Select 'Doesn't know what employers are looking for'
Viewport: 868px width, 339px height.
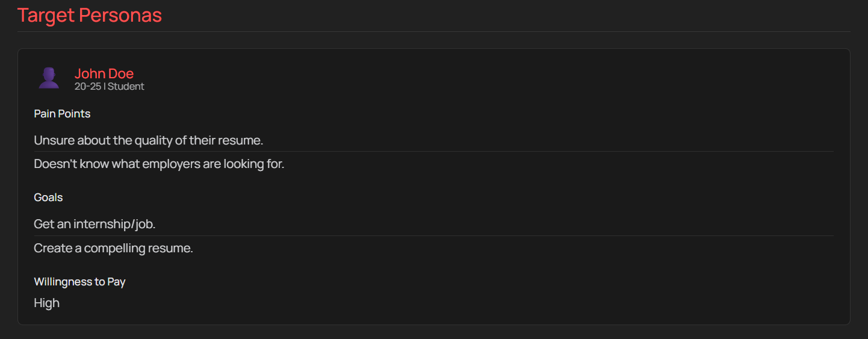point(159,164)
